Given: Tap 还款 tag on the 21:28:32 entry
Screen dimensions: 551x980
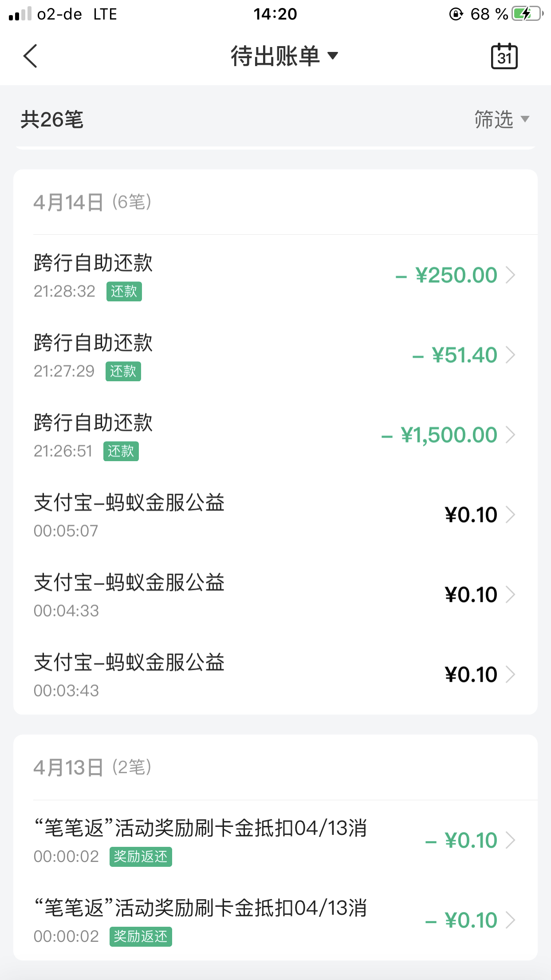Looking at the screenshot, I should click(x=124, y=292).
